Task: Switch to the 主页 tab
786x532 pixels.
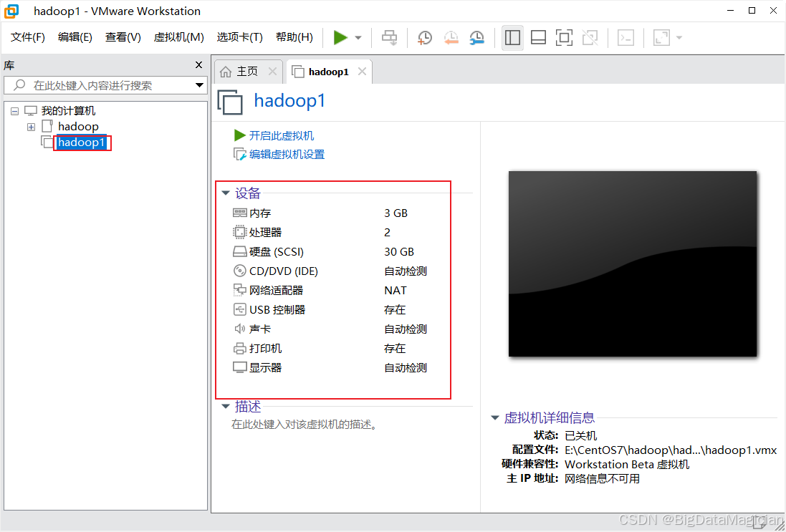Action: 247,72
